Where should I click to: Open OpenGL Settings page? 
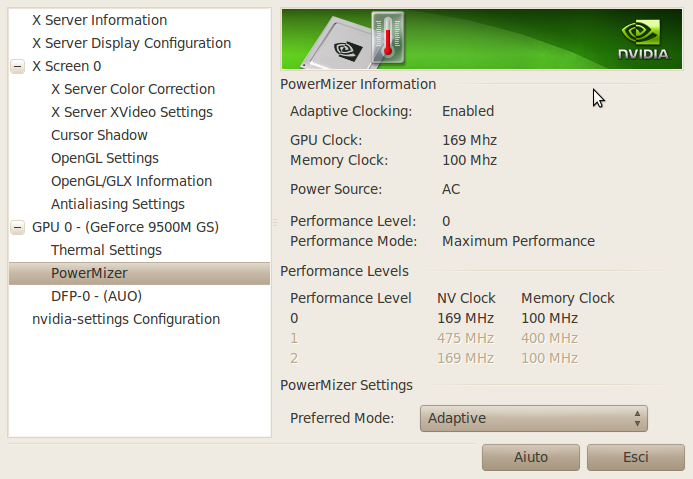105,158
